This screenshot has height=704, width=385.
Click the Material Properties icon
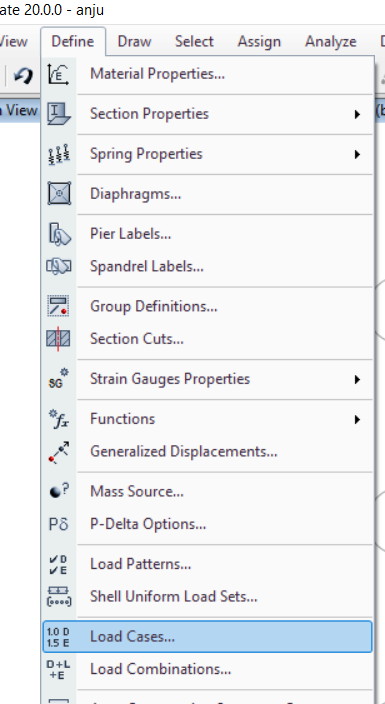(58, 74)
